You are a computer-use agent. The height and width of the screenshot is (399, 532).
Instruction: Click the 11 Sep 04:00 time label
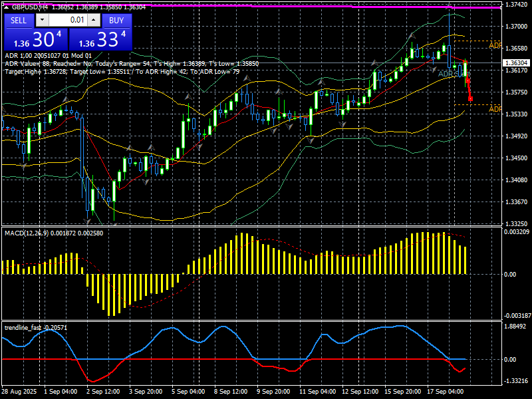(318, 392)
